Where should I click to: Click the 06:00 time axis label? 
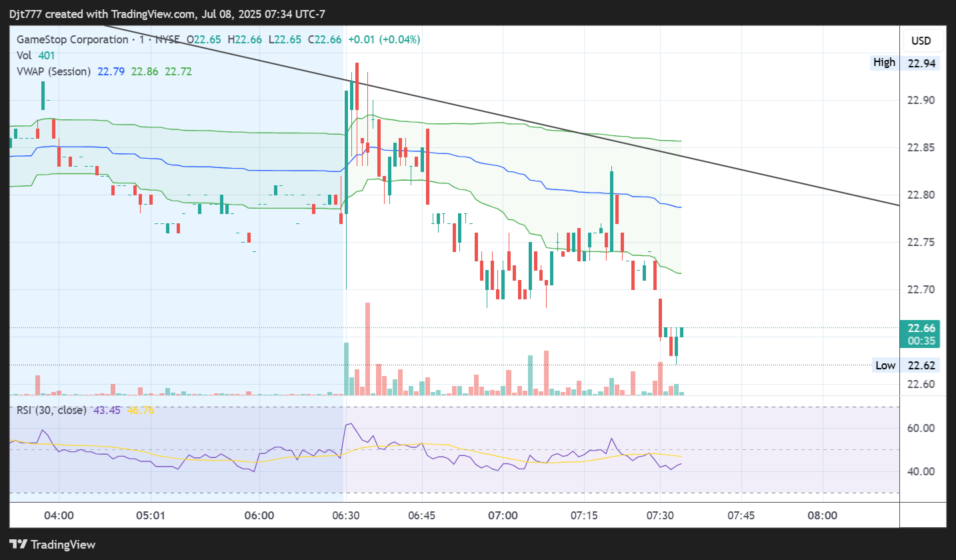click(x=259, y=515)
